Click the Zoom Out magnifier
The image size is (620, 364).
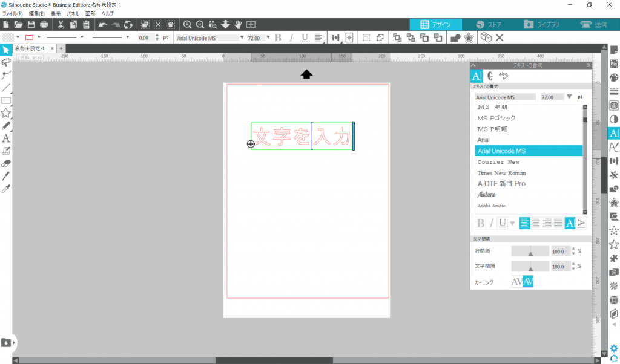[x=200, y=24]
